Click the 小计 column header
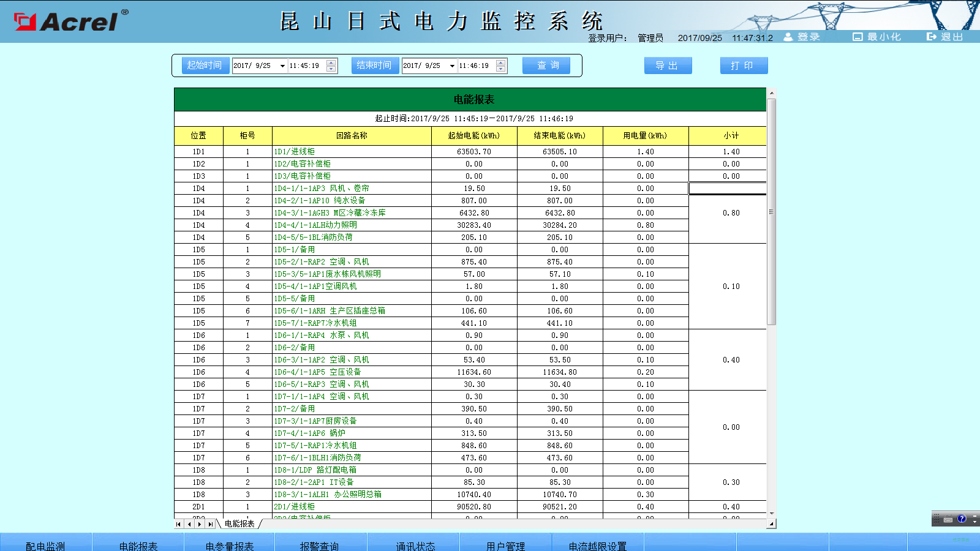This screenshot has height=551, width=980. pyautogui.click(x=728, y=136)
